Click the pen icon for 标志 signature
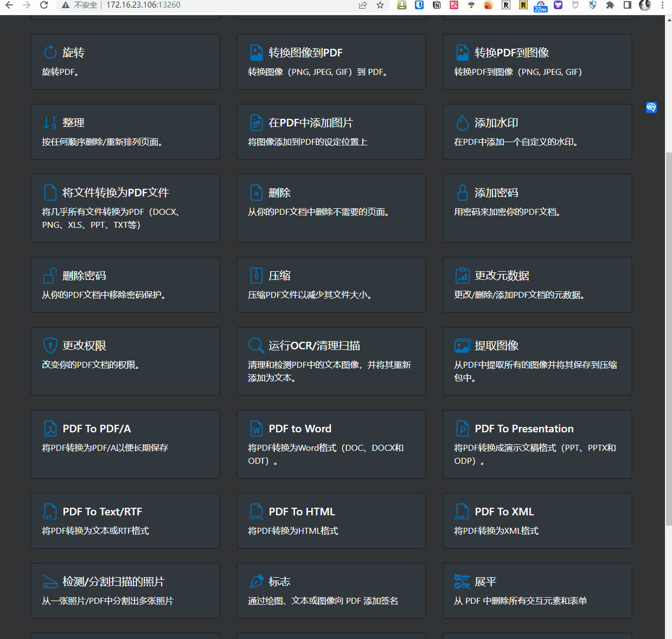672x639 pixels. (x=256, y=582)
